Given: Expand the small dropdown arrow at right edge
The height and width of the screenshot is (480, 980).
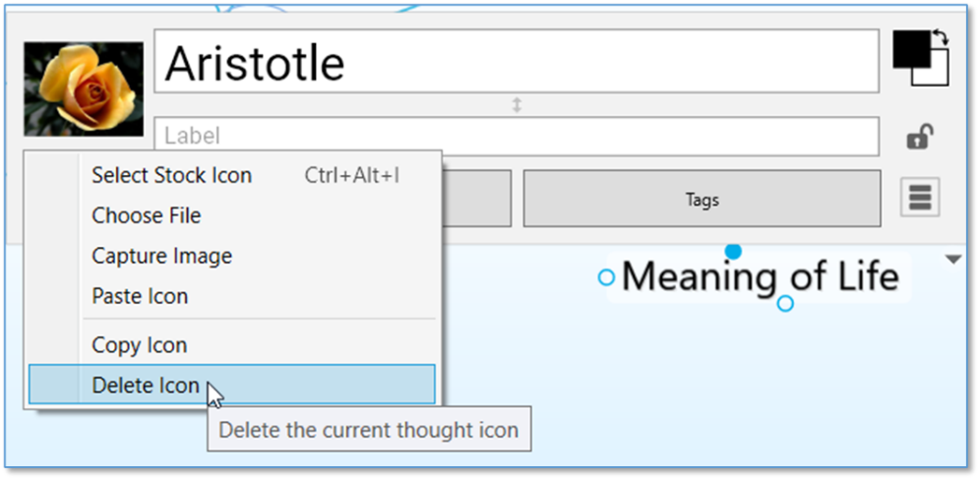Looking at the screenshot, I should click(x=952, y=260).
